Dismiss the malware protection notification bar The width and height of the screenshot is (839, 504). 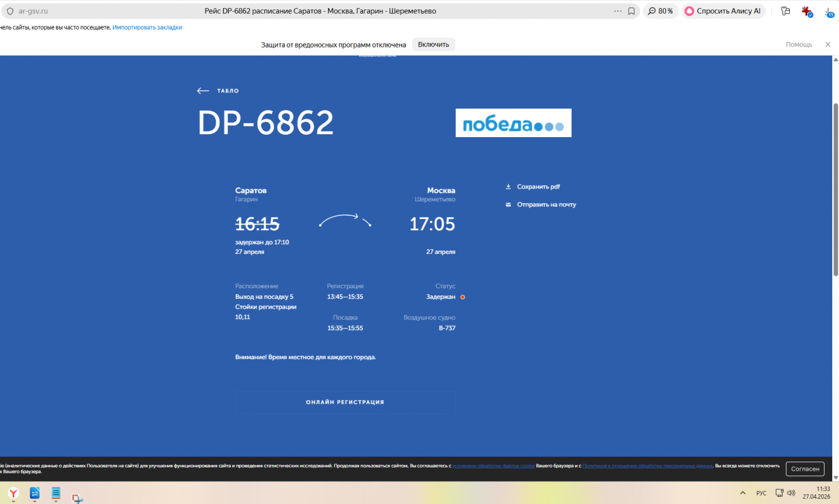pyautogui.click(x=828, y=45)
